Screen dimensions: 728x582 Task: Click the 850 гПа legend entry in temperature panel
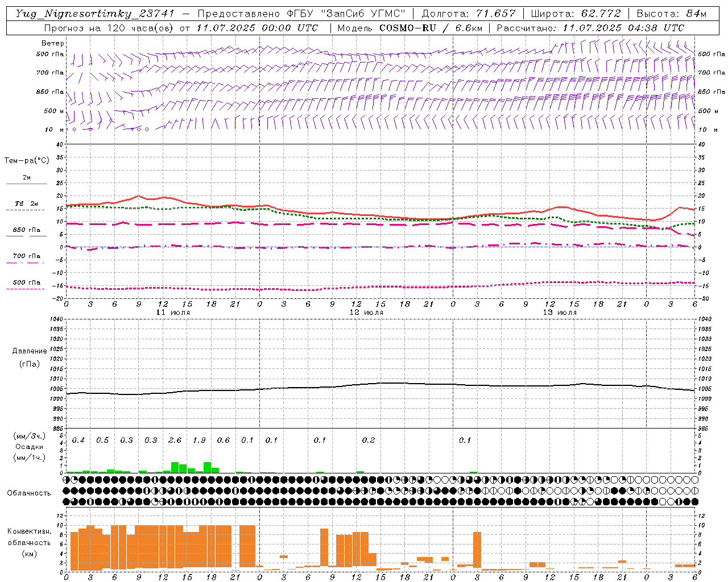26,230
